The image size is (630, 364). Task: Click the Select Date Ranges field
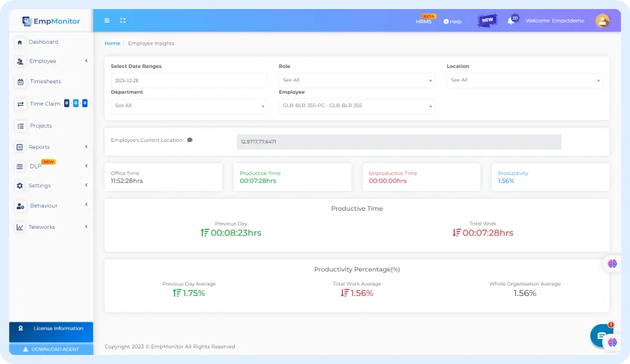pos(189,80)
